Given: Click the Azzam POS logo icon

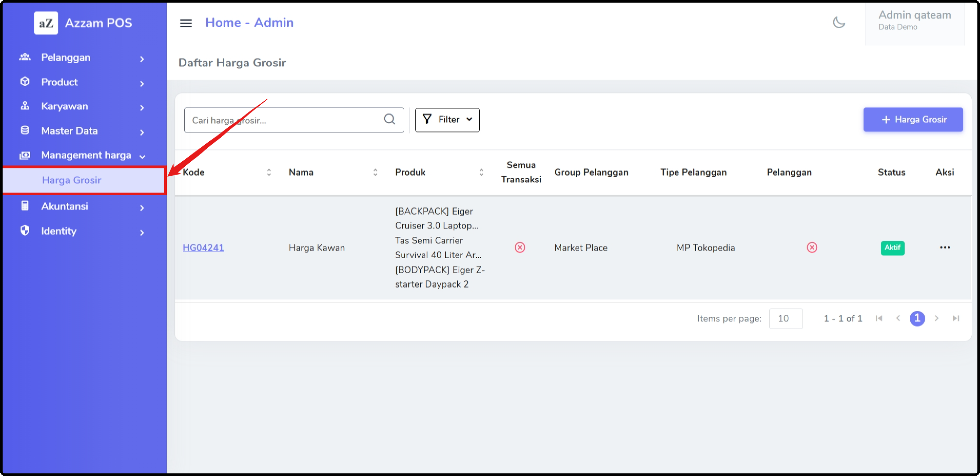Looking at the screenshot, I should pos(46,23).
